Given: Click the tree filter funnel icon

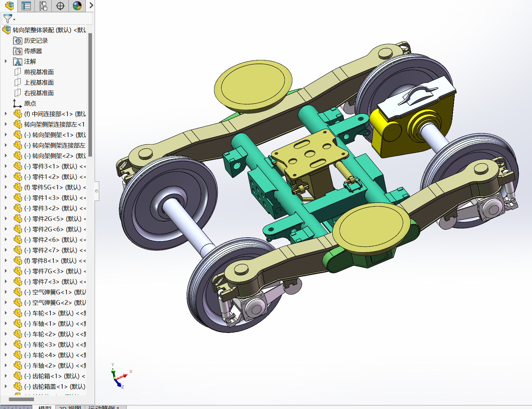Looking at the screenshot, I should click(x=8, y=18).
